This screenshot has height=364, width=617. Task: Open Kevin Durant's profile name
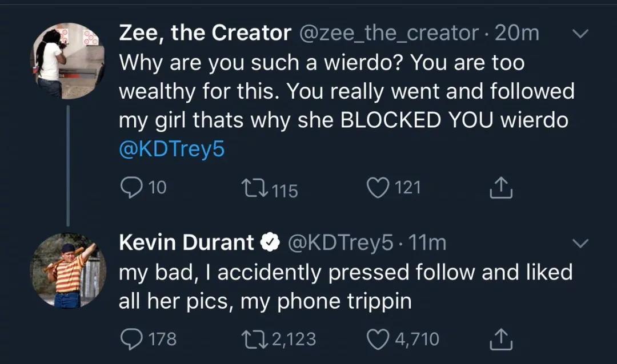pos(186,242)
